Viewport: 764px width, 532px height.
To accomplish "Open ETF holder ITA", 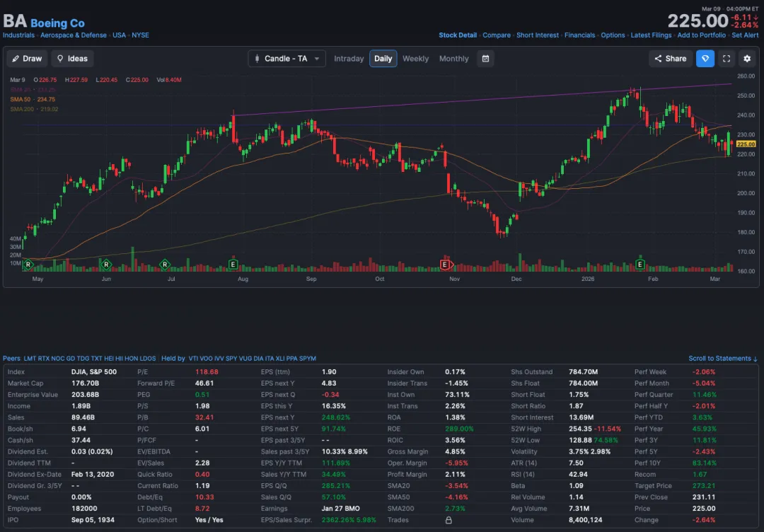I will pyautogui.click(x=270, y=359).
